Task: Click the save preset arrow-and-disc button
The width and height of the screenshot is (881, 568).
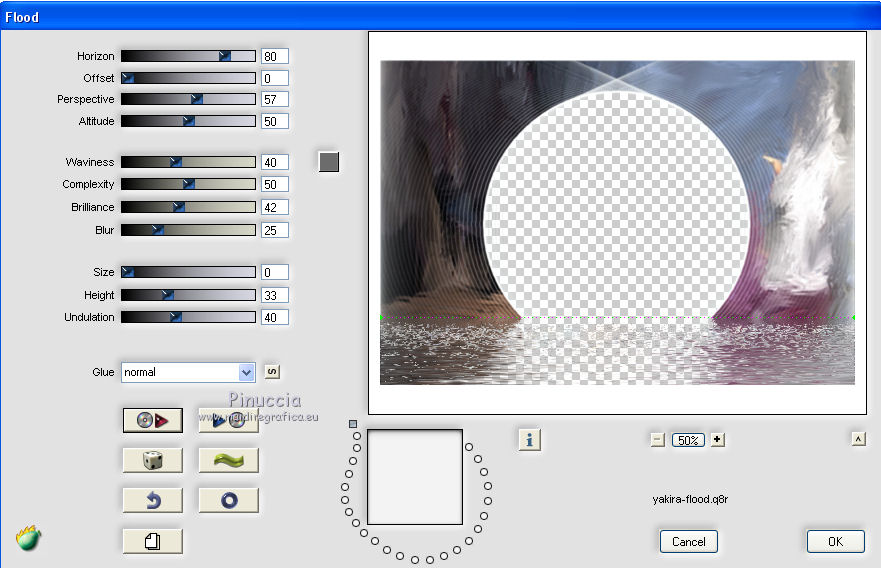Action: [229, 420]
